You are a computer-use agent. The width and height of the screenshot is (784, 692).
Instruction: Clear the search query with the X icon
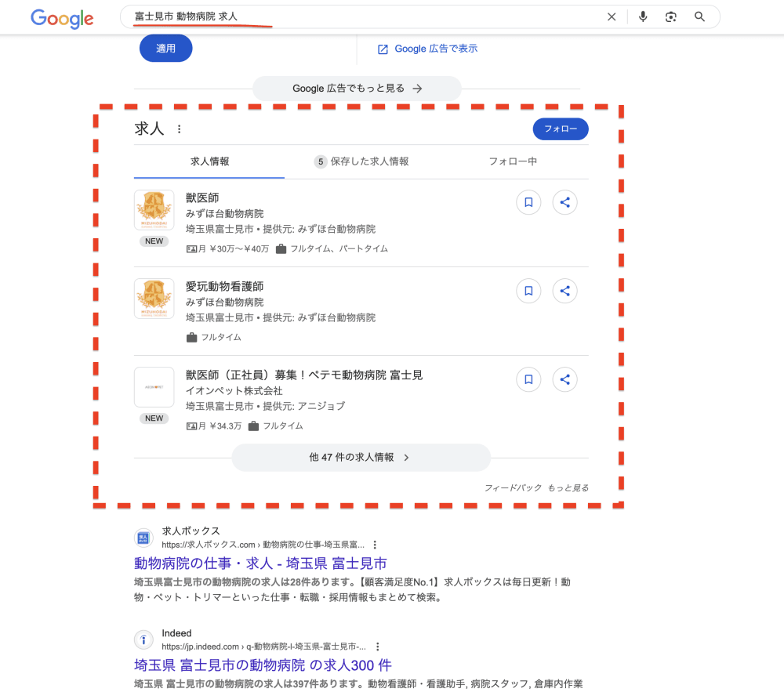[612, 16]
